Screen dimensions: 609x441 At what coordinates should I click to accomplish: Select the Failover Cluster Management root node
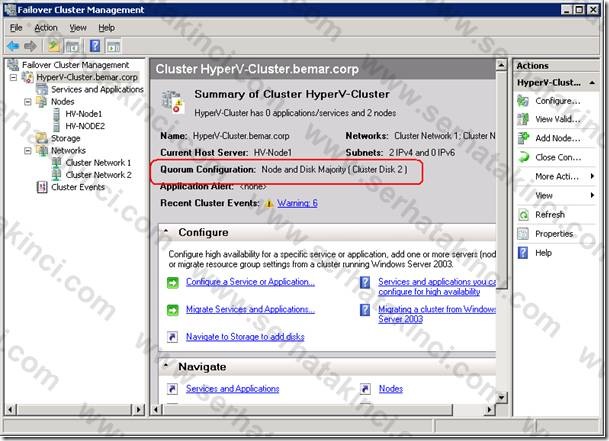pyautogui.click(x=75, y=65)
